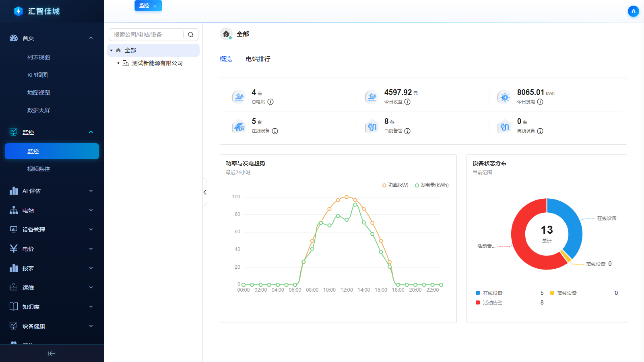Toggle 在线设备 legend in device chart
Image resolution: width=644 pixels, height=362 pixels.
coord(489,293)
